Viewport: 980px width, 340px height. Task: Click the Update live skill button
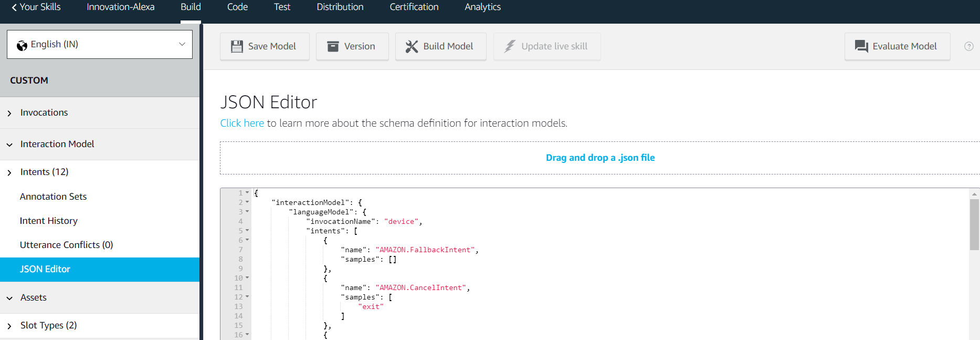[547, 46]
